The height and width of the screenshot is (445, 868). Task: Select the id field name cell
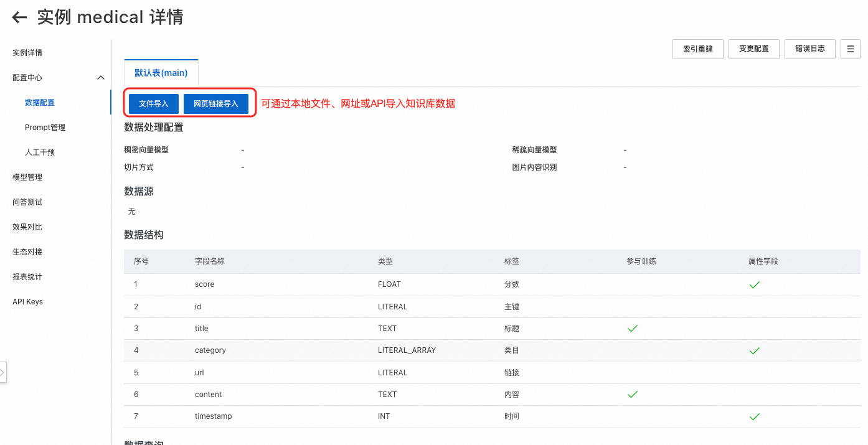(x=198, y=307)
